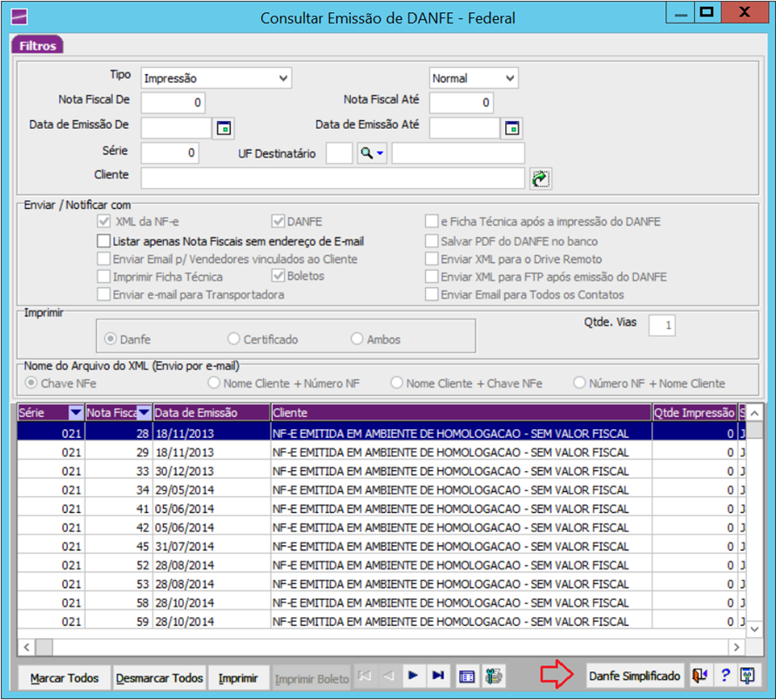Screen dimensions: 776x700
Task: Toggle the XML da NF-e checkbox
Action: (104, 221)
